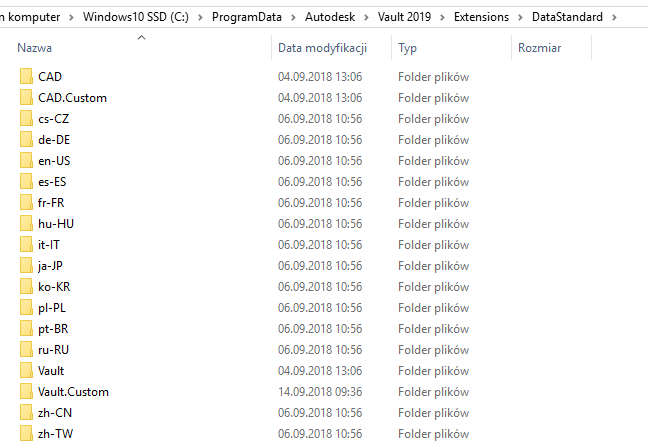Select the Vault.Custom folder icon
Image resolution: width=648 pixels, height=446 pixels.
tap(26, 392)
